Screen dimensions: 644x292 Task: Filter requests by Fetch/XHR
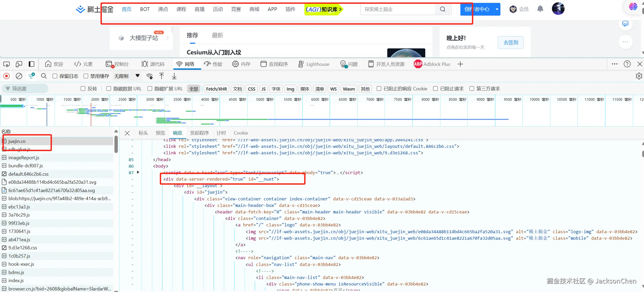(x=216, y=89)
